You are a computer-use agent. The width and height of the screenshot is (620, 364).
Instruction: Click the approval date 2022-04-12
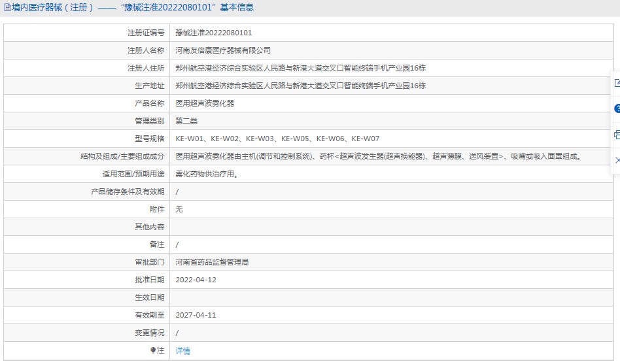click(x=196, y=280)
